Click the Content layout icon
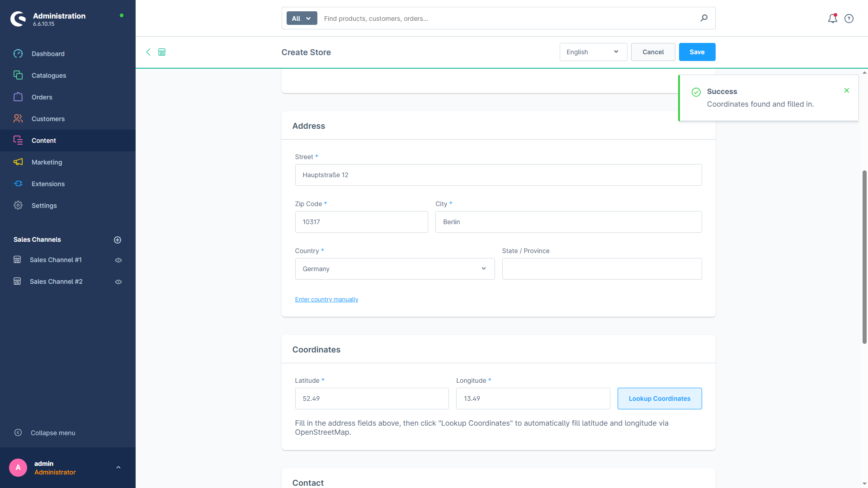This screenshot has height=488, width=868. point(18,141)
